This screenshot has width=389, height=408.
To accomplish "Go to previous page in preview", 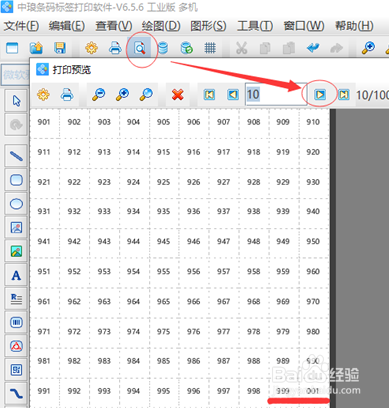I will (233, 95).
